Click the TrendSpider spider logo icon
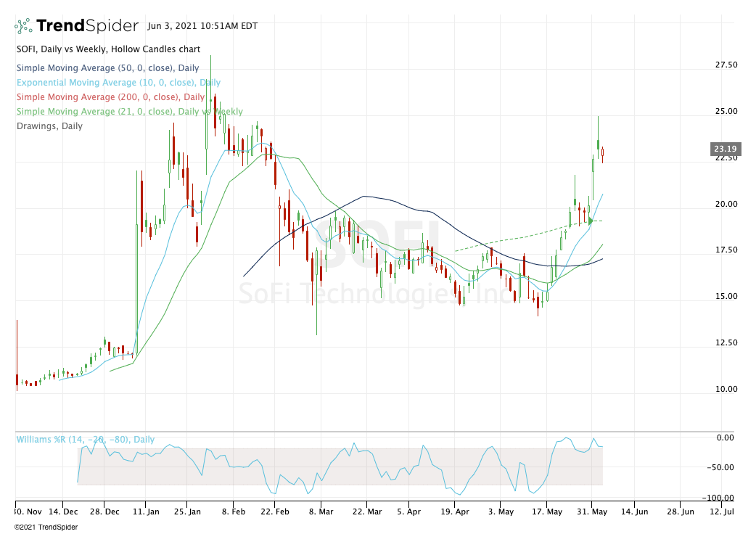This screenshot has height=534, width=756. click(22, 26)
